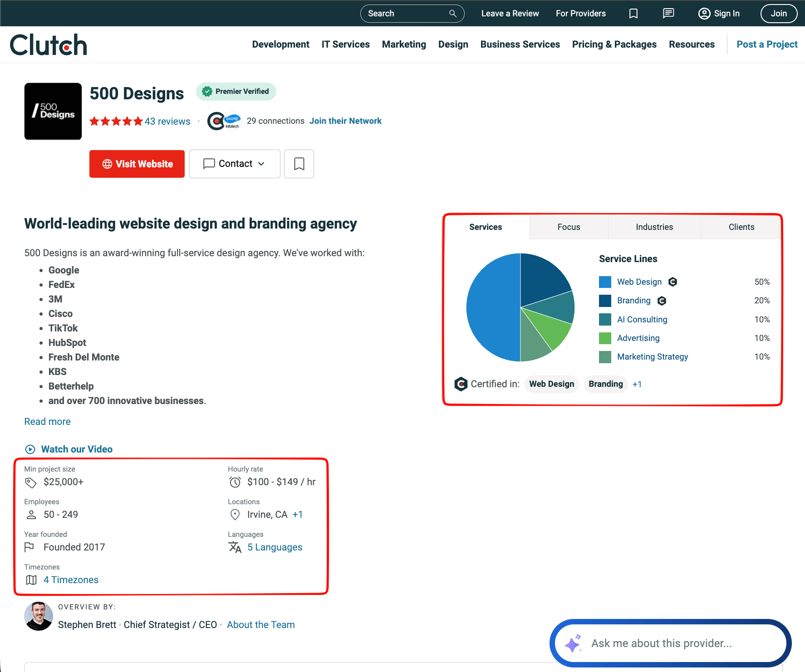The width and height of the screenshot is (805, 672).
Task: Click the Branding color swatch
Action: [605, 301]
